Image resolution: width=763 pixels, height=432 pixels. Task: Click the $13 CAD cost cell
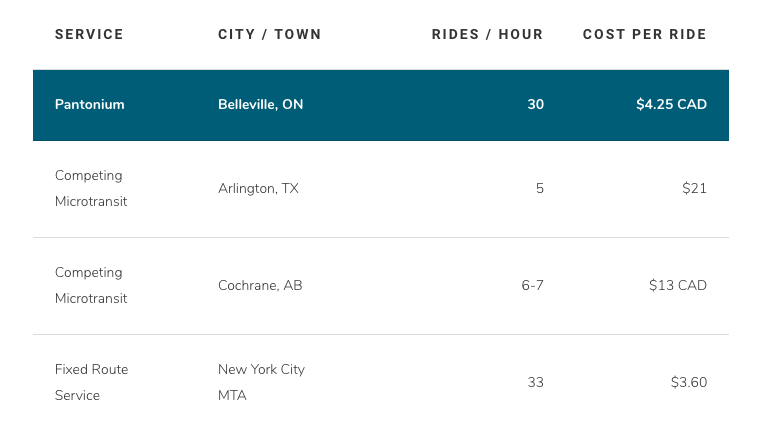click(x=678, y=285)
